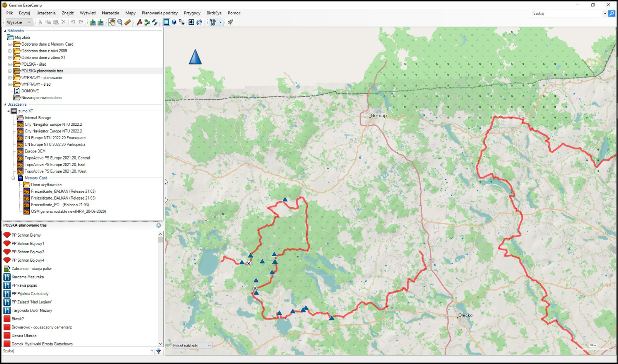Select the magnifier Zoom tool

[120, 22]
